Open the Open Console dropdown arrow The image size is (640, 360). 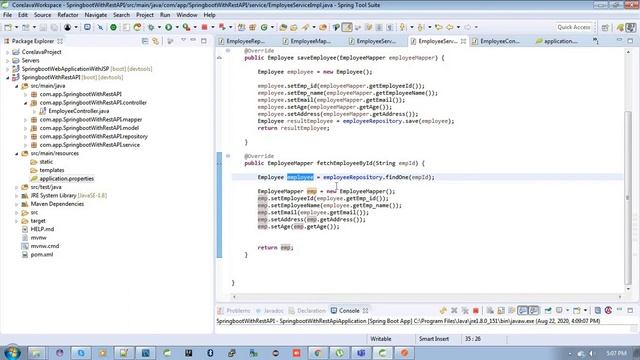click(x=585, y=311)
